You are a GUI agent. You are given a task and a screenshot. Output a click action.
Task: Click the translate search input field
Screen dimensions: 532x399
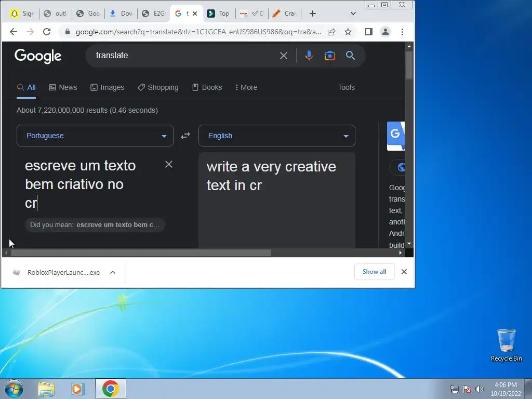[183, 55]
